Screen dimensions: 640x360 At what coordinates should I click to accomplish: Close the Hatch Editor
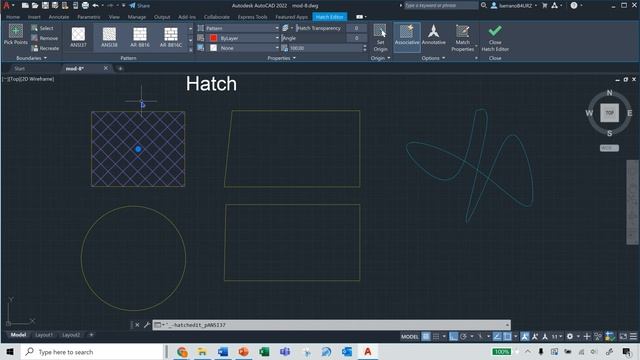[x=495, y=38]
